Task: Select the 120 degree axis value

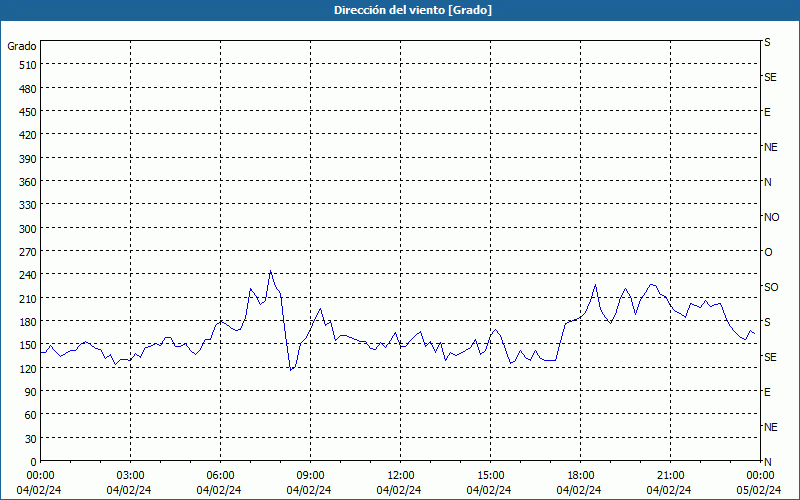Action: tap(28, 369)
